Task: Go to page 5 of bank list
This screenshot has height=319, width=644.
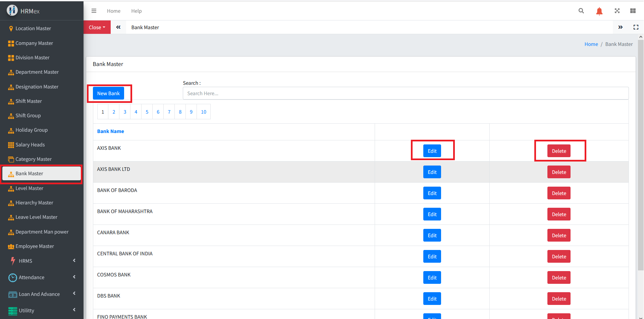Action: pos(147,112)
